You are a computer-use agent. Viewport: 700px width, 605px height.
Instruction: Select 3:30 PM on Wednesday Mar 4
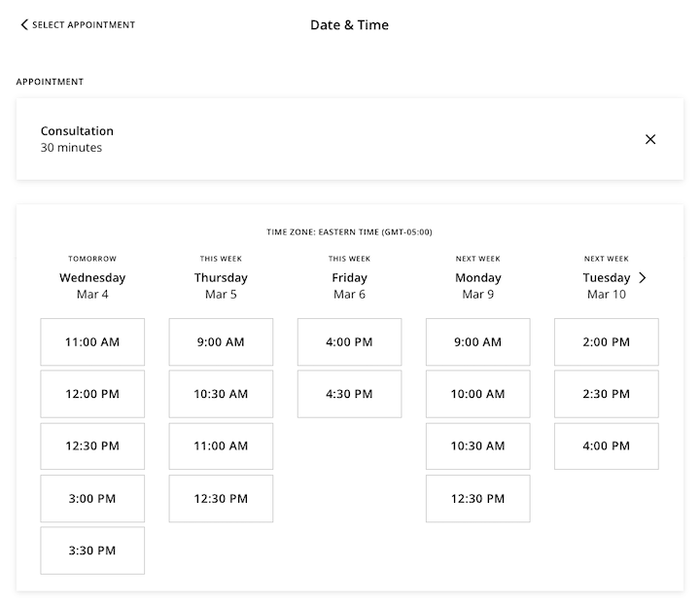click(x=92, y=551)
